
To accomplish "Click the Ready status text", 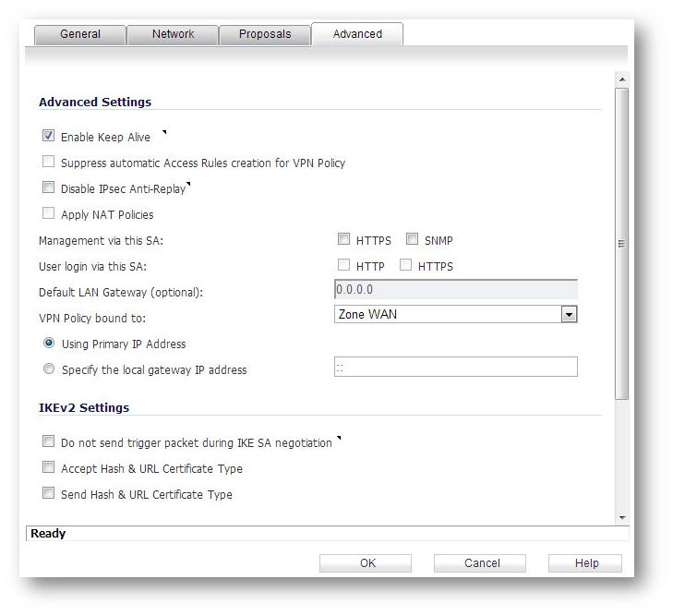I will pos(48,534).
